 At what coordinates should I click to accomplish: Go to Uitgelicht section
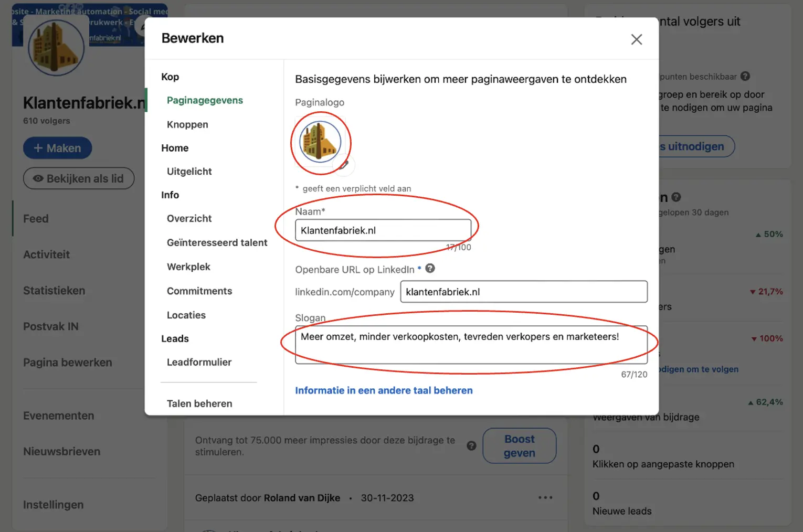(x=189, y=172)
